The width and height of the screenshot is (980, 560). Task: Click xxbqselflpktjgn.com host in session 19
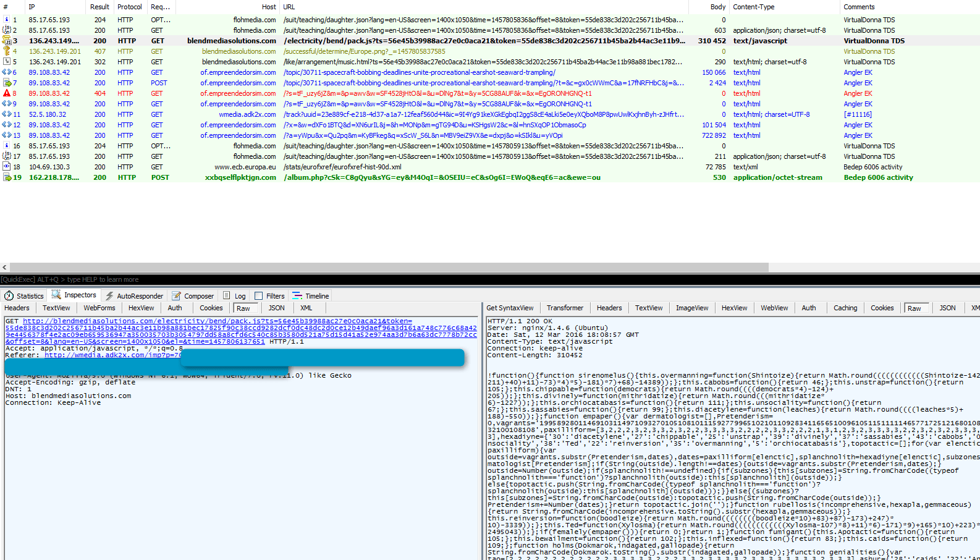(x=241, y=177)
